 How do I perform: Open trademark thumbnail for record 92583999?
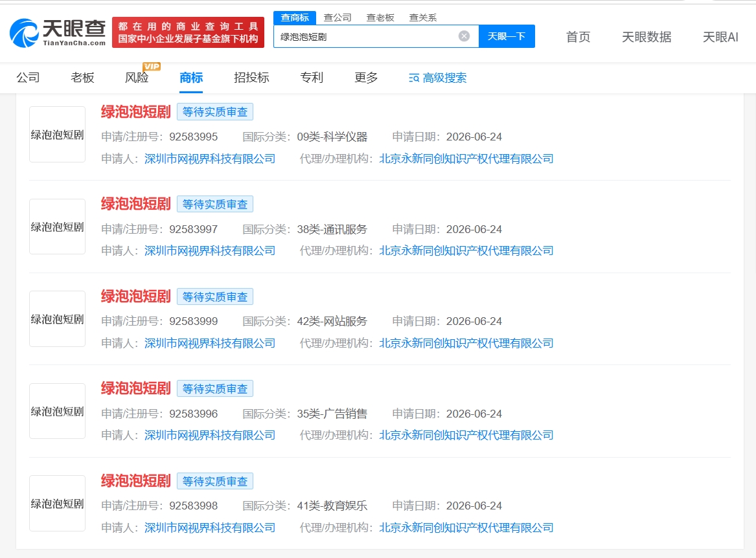[x=58, y=319]
